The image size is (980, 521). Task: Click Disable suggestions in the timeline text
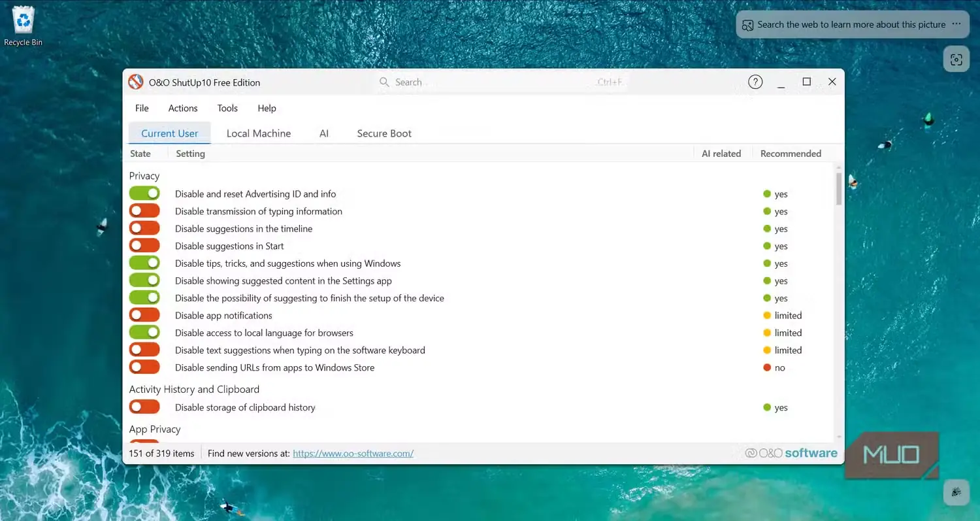coord(244,229)
